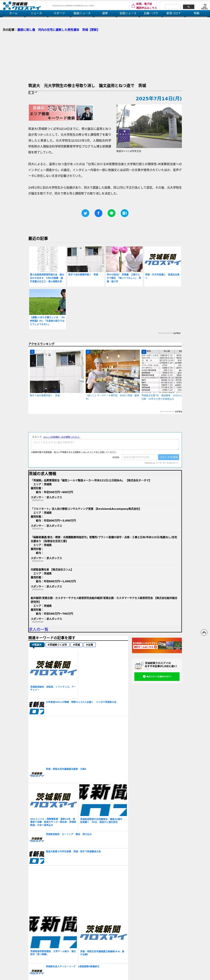Select #茨城県つくば市 keyword tag
Image resolution: width=210 pixels, height=980 pixels.
57,645
